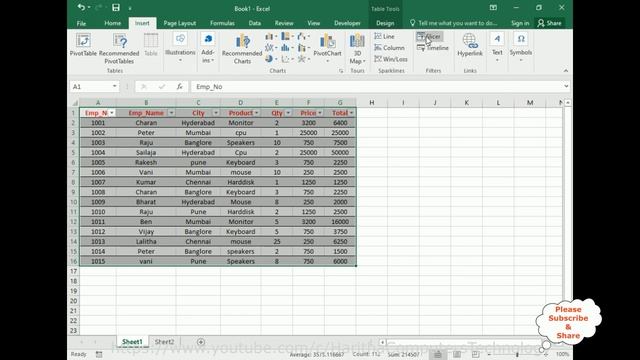This screenshot has height=360, width=640.
Task: Switch to the Sheet2 tab
Action: pos(164,342)
